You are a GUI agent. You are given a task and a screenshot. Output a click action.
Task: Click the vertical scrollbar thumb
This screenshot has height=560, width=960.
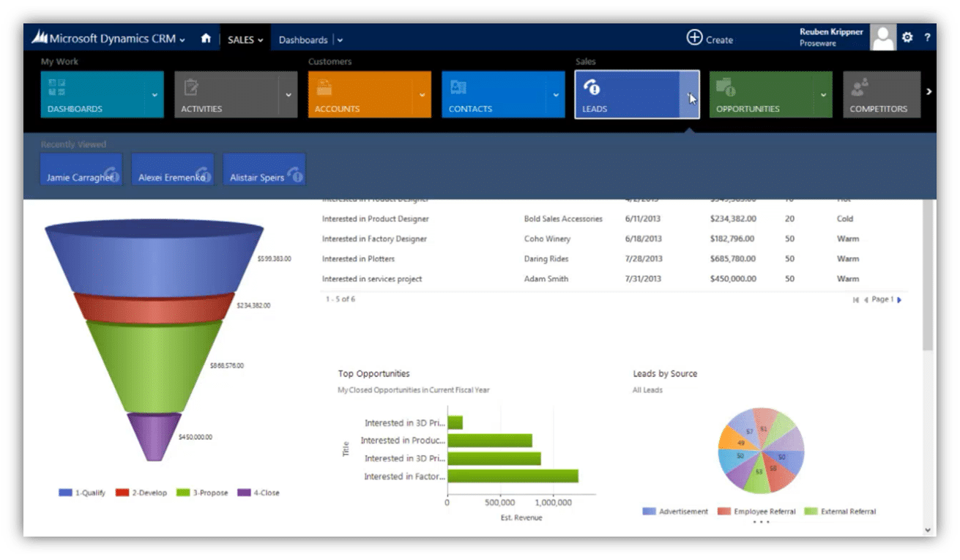point(928,275)
